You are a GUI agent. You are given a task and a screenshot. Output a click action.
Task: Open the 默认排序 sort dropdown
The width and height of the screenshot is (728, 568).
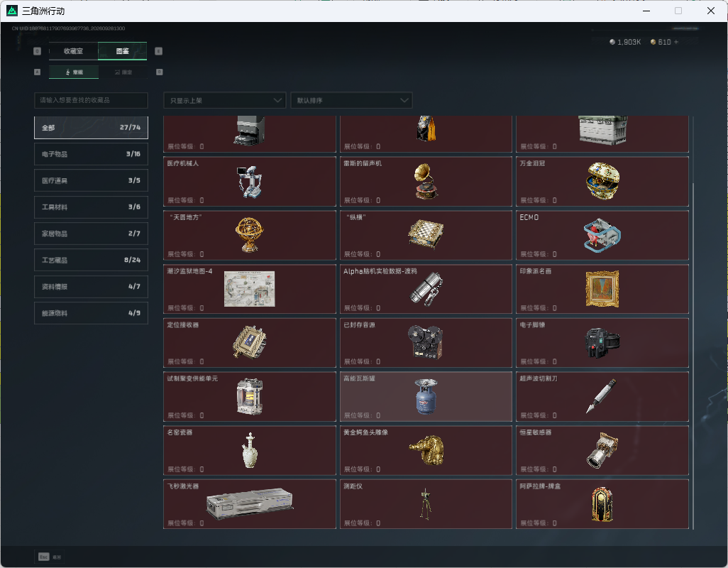tap(351, 100)
